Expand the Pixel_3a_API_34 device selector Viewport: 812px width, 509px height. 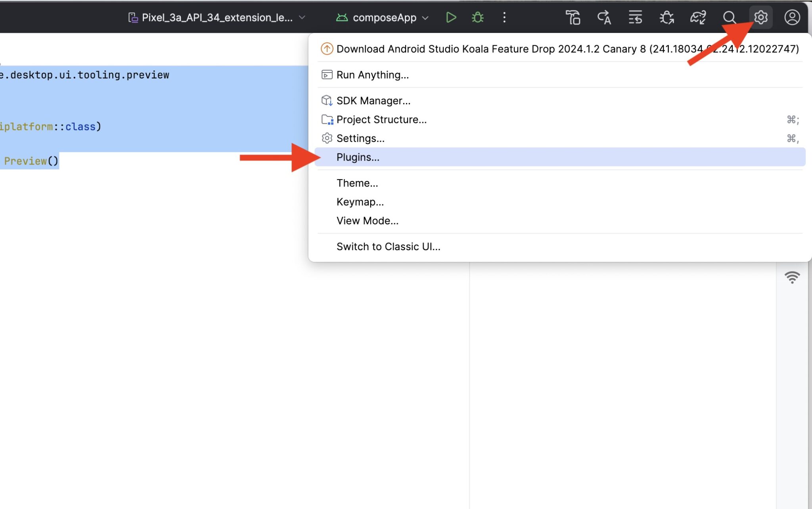(x=216, y=17)
